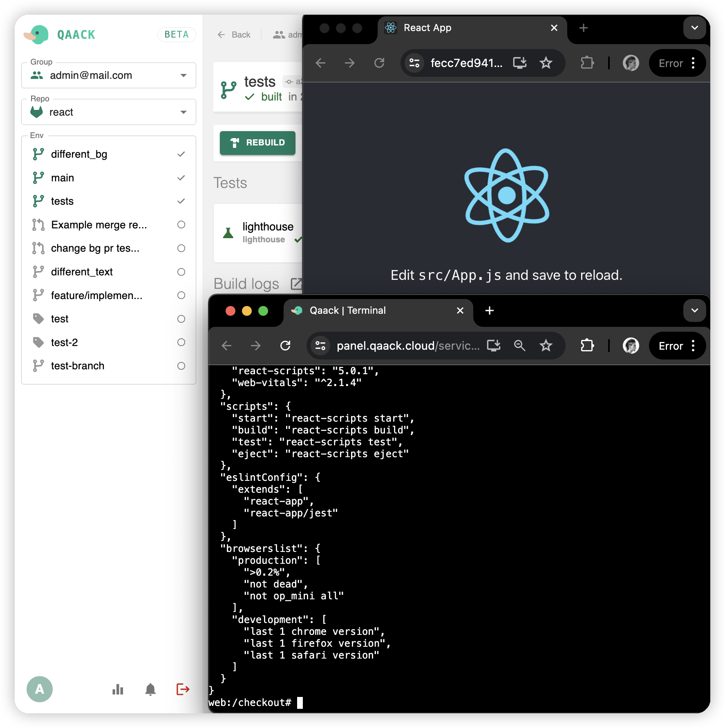Screen dimensions: 725x728
Task: Select the Example merge request radio button
Action: point(181,225)
